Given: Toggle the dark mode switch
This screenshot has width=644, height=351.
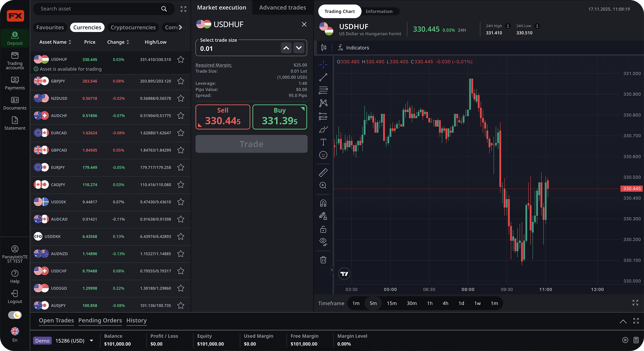Looking at the screenshot, I should point(15,315).
